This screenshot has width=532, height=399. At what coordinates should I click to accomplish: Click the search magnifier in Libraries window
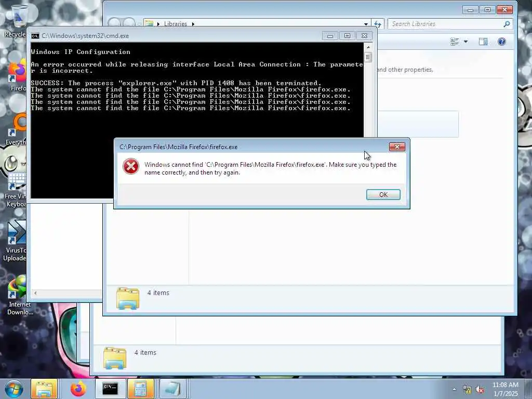[507, 24]
